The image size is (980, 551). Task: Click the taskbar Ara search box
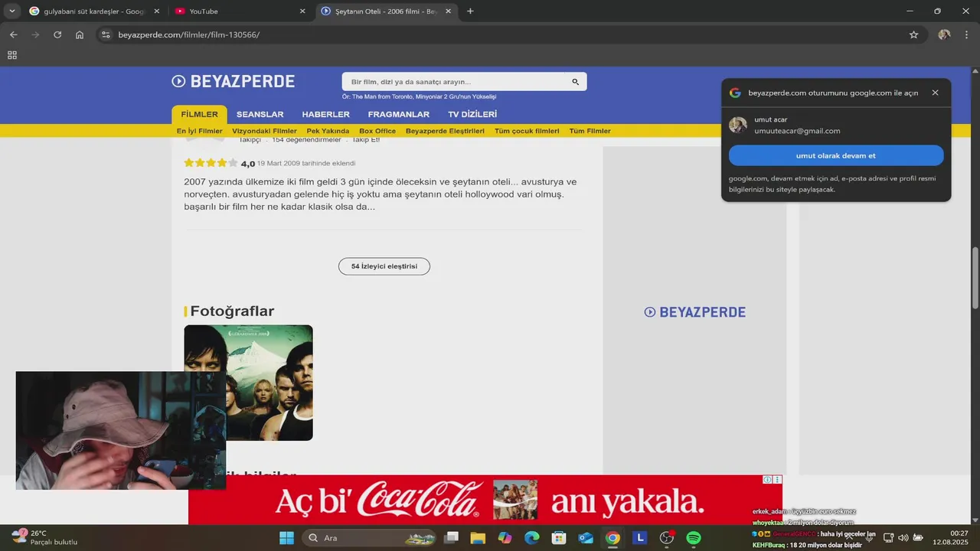(x=370, y=538)
